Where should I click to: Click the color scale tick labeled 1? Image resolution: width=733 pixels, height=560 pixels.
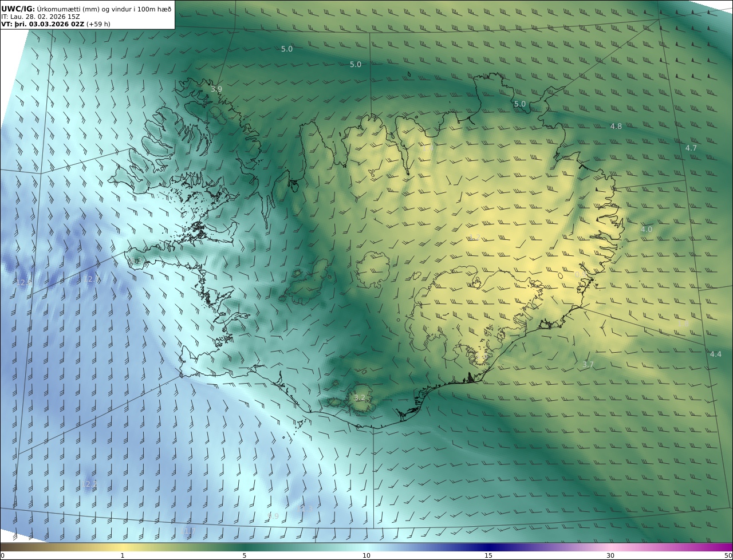coord(123,555)
